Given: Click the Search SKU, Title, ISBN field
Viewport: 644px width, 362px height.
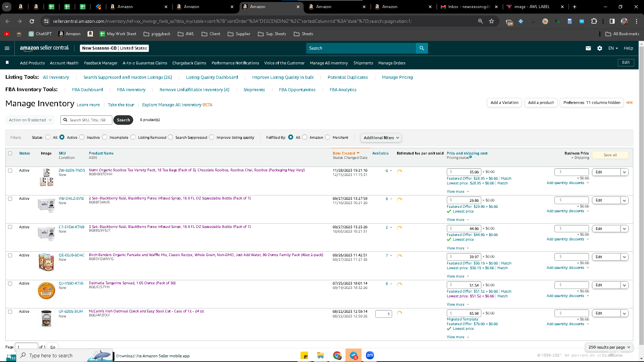Looking at the screenshot, I should pos(87,120).
